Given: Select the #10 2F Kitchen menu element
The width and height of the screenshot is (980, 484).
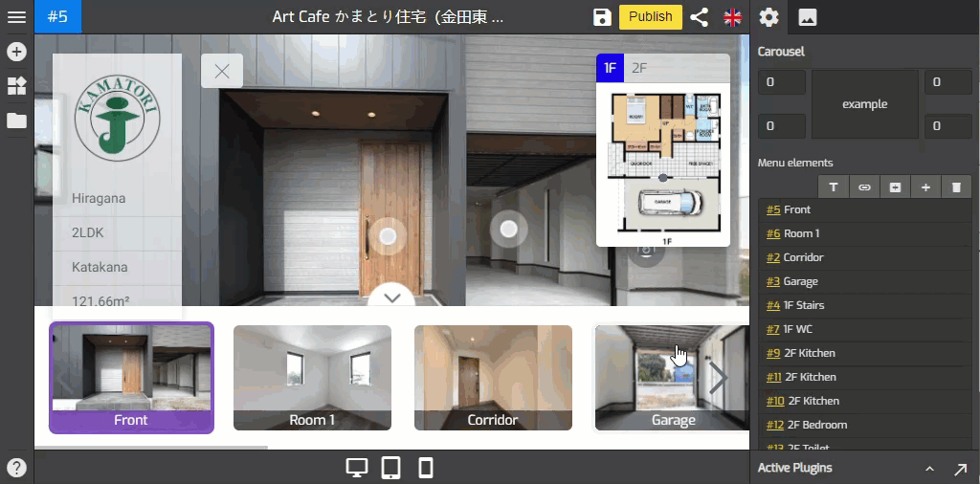Looking at the screenshot, I should click(865, 401).
